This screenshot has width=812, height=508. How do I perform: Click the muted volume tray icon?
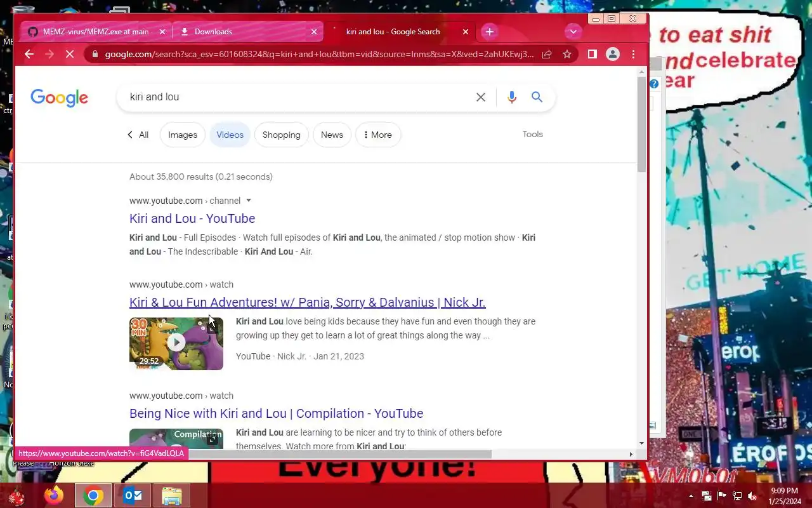(752, 496)
